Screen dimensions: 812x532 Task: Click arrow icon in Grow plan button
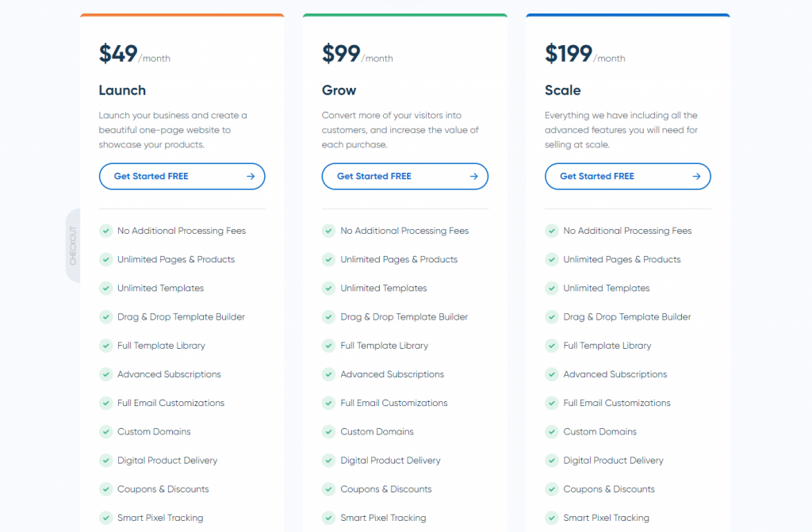click(x=474, y=176)
